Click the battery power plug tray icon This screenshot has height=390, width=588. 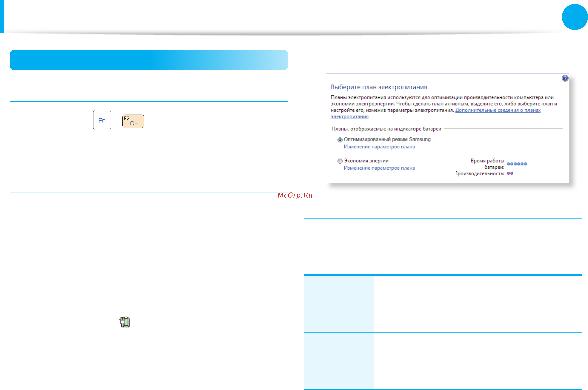tap(124, 322)
